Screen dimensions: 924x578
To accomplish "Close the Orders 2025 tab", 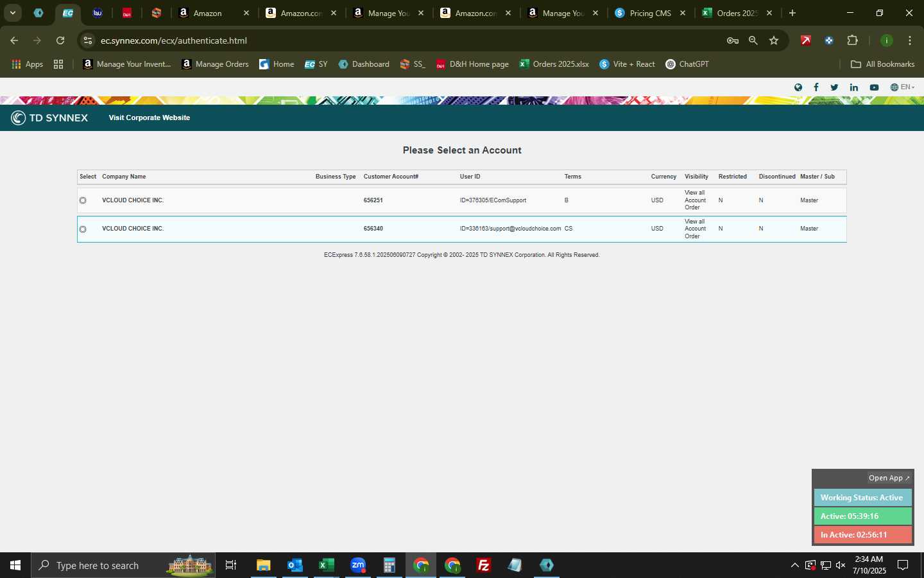I will [769, 13].
